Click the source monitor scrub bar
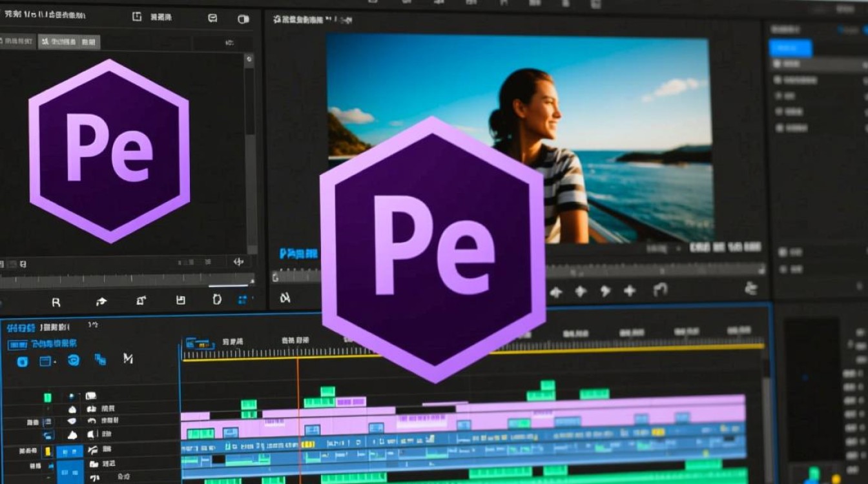Image resolution: width=868 pixels, height=484 pixels. tap(127, 281)
